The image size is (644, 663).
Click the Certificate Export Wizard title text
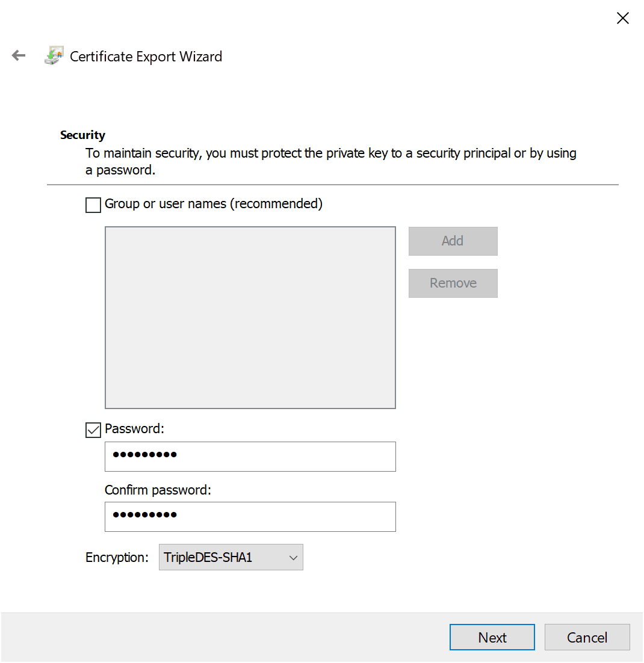146,56
